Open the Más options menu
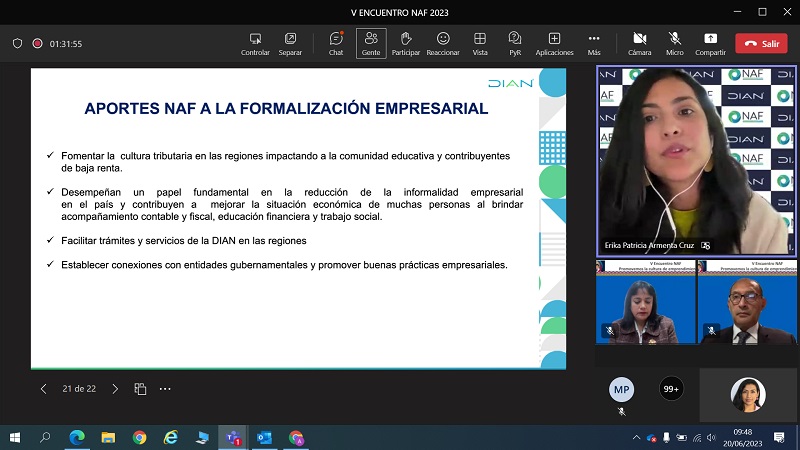Screen dimensions: 800x450 [x=594, y=44]
